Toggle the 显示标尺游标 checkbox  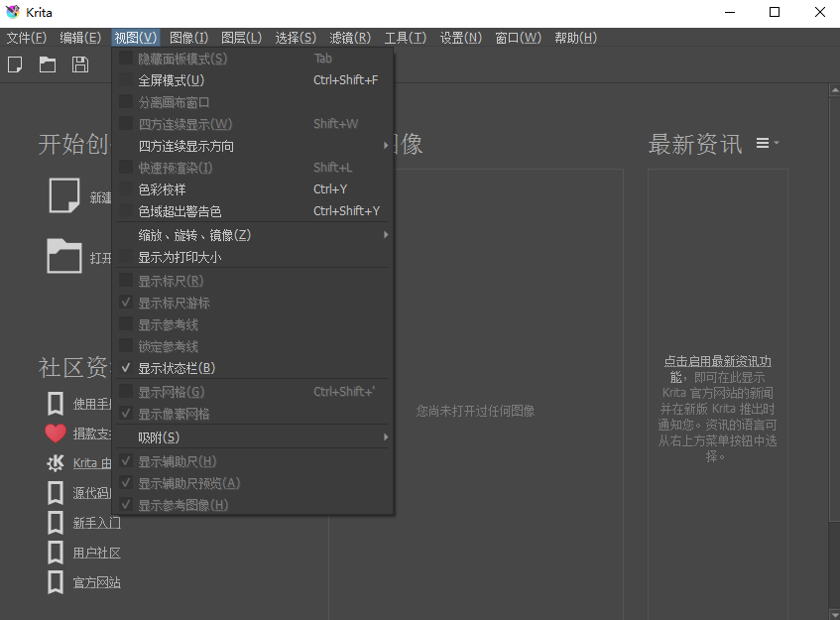tap(126, 303)
